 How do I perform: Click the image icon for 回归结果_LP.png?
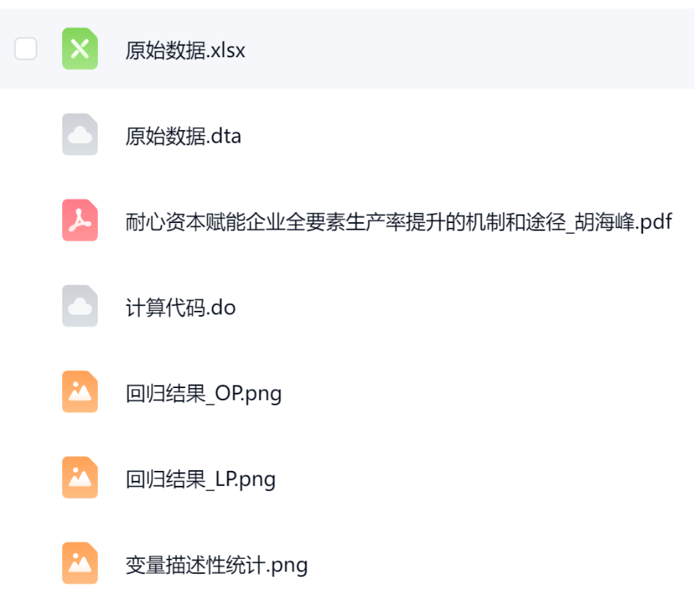(80, 477)
